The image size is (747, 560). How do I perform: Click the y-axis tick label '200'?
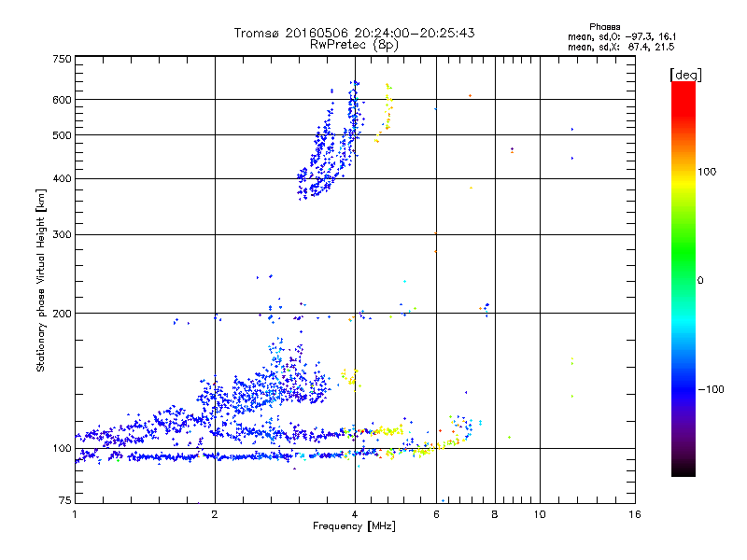[x=62, y=314]
